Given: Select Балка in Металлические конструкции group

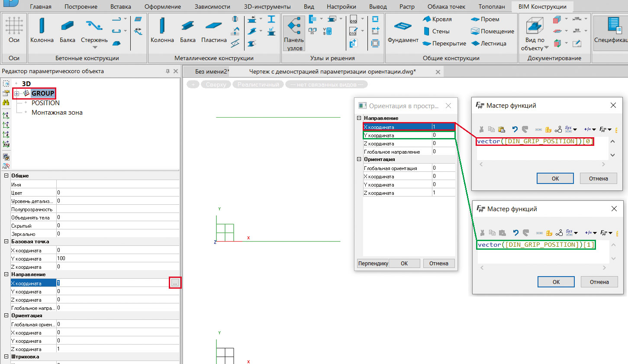Looking at the screenshot, I should tap(187, 30).
